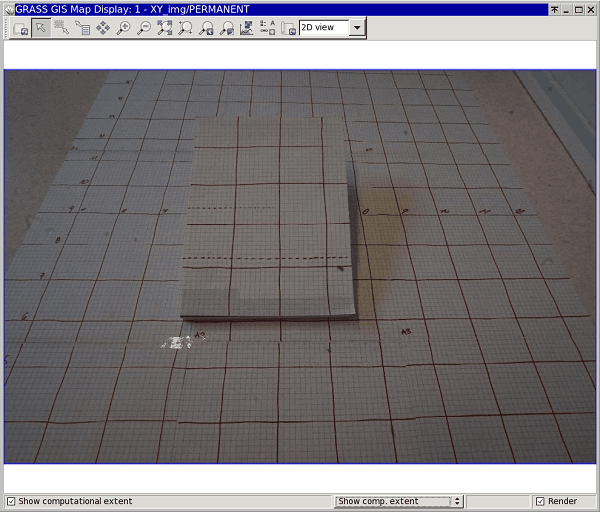Select the Pointer arrow tool
600x512 pixels.
tap(41, 28)
